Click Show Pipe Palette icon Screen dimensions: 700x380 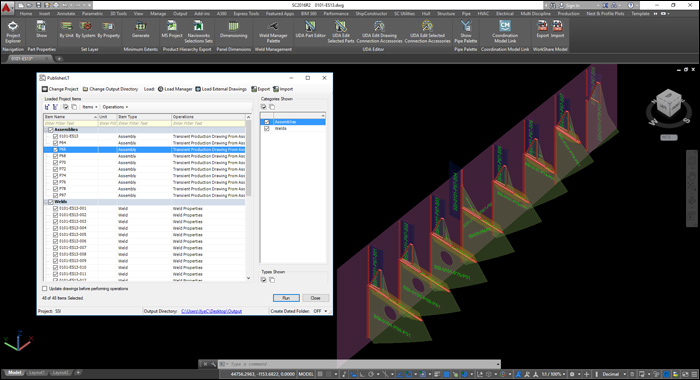pyautogui.click(x=466, y=31)
